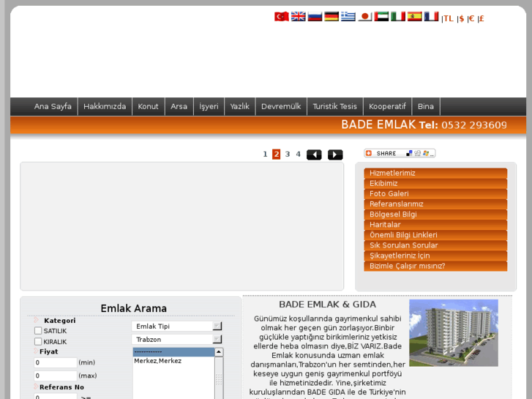The height and width of the screenshot is (399, 532).
Task: Select the Italian flag language
Action: [398, 16]
